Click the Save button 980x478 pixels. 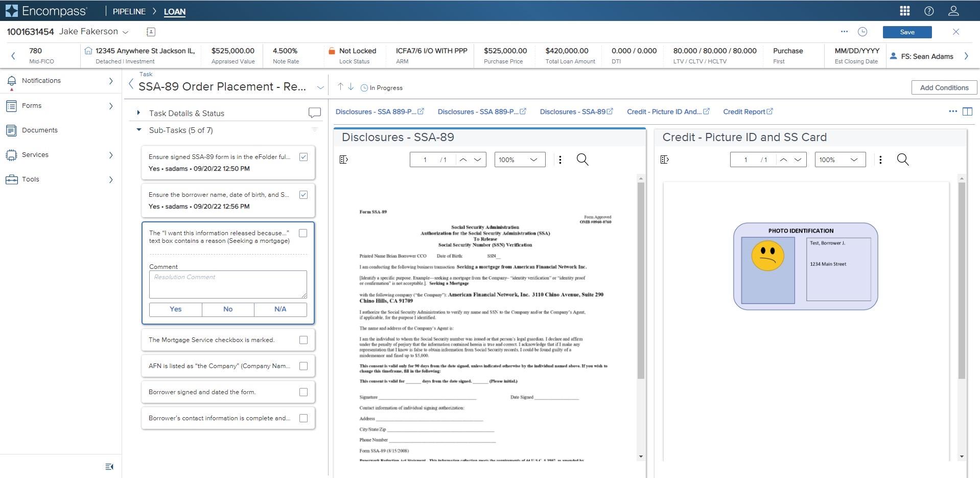[907, 32]
